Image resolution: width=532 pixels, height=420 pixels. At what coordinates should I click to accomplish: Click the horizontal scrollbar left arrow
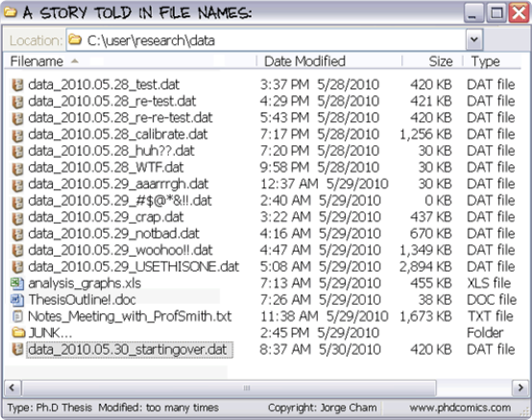point(12,387)
